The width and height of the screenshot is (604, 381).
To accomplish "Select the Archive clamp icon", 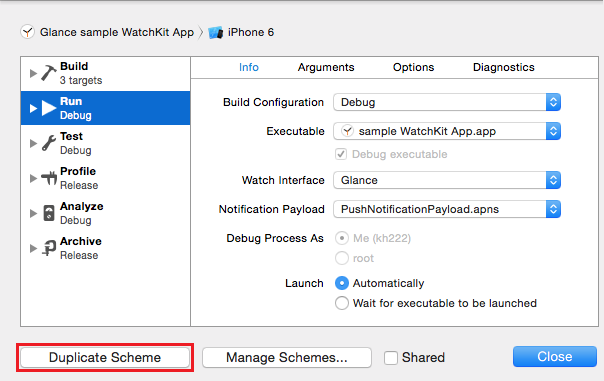I will [x=49, y=248].
